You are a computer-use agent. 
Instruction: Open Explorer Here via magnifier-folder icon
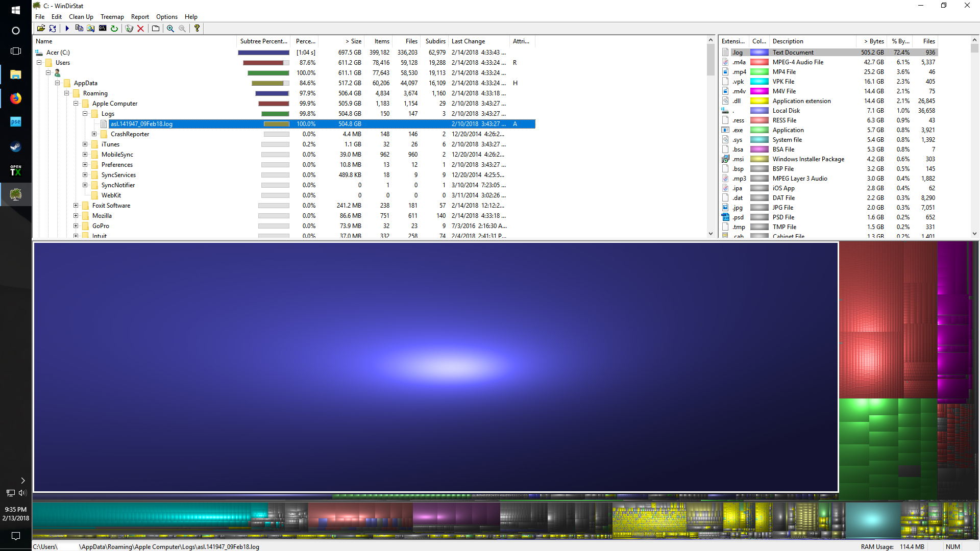pyautogui.click(x=91, y=29)
